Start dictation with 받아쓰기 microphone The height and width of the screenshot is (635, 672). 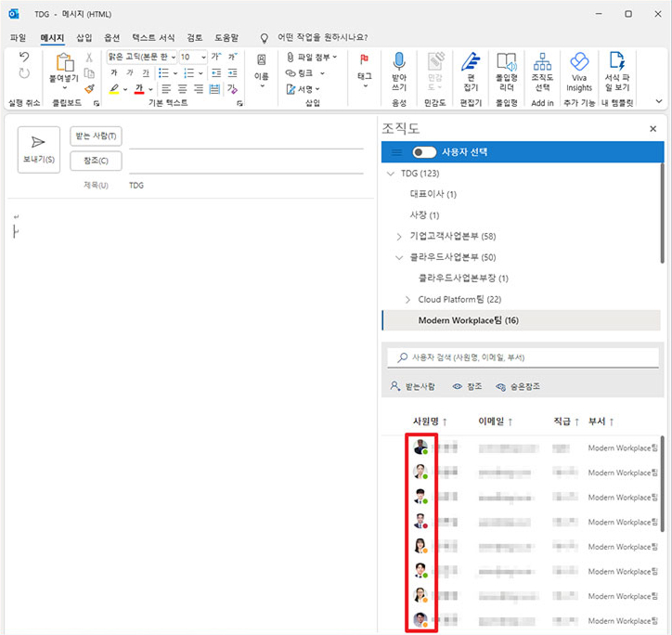(399, 61)
